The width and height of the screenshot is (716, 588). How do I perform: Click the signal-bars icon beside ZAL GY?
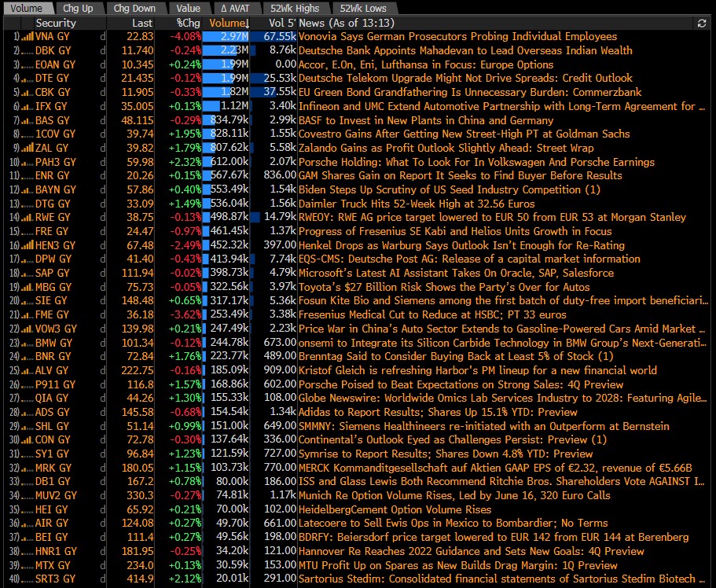(27, 148)
